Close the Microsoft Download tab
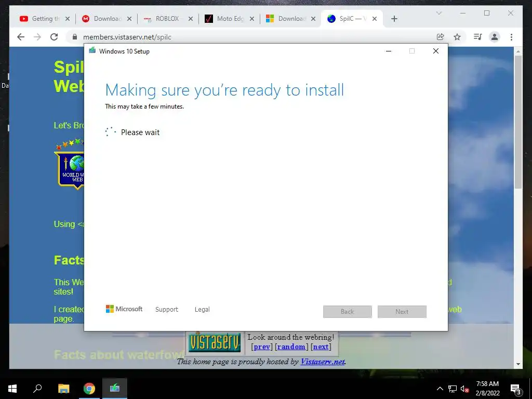 (x=313, y=19)
